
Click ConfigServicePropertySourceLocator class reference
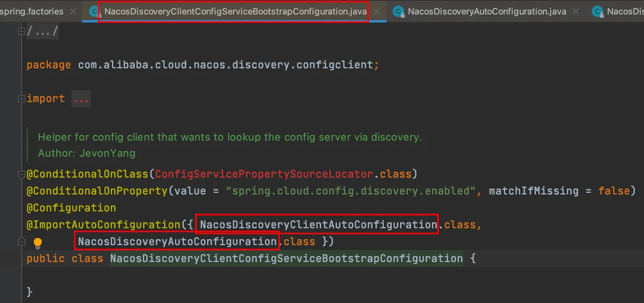coord(264,174)
